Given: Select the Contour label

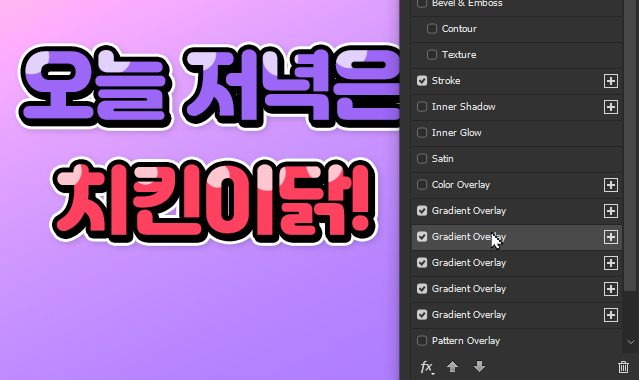Looking at the screenshot, I should [459, 29].
